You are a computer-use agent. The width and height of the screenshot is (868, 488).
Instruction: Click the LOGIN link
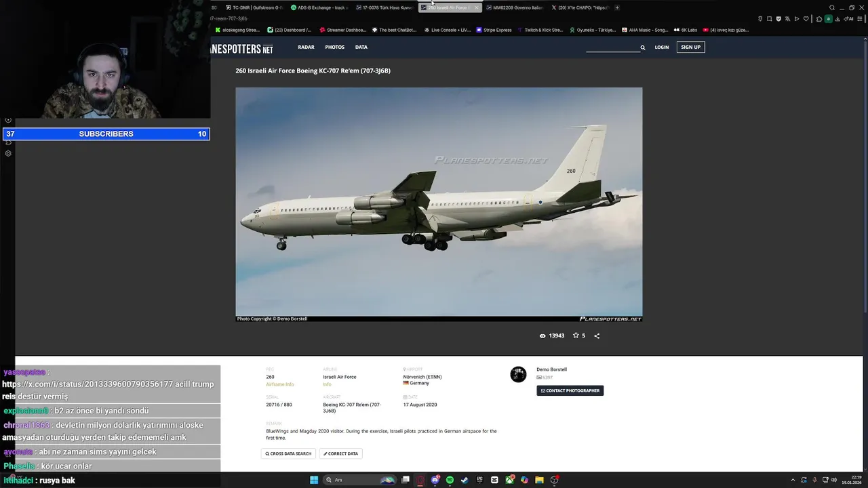662,47
